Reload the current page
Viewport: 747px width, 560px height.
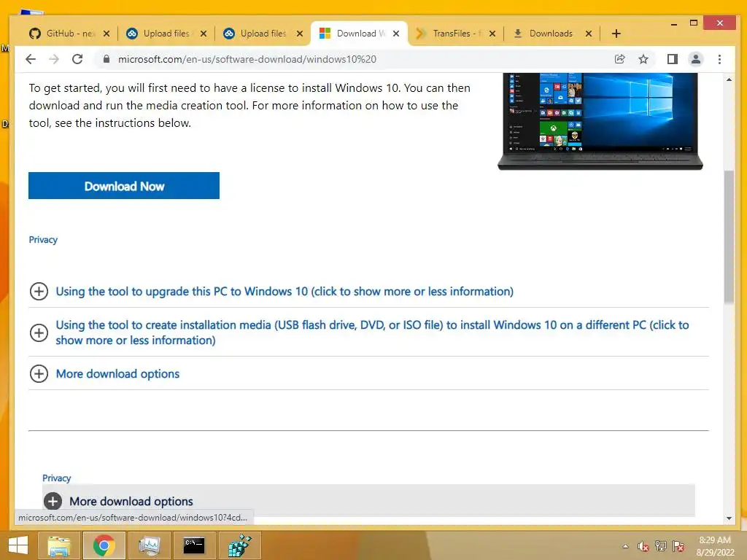(x=77, y=59)
